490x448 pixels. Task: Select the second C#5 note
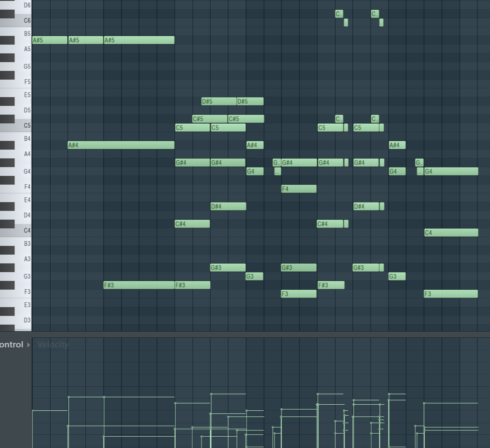246,119
